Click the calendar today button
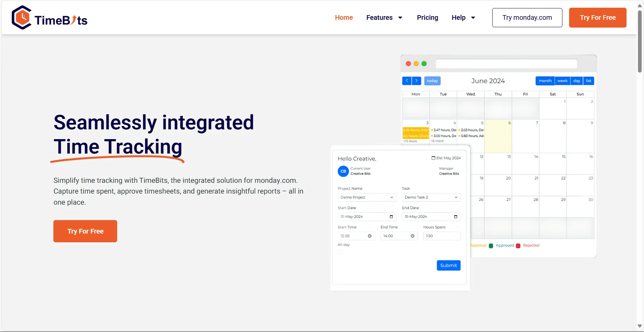This screenshot has height=332, width=644. pyautogui.click(x=432, y=81)
